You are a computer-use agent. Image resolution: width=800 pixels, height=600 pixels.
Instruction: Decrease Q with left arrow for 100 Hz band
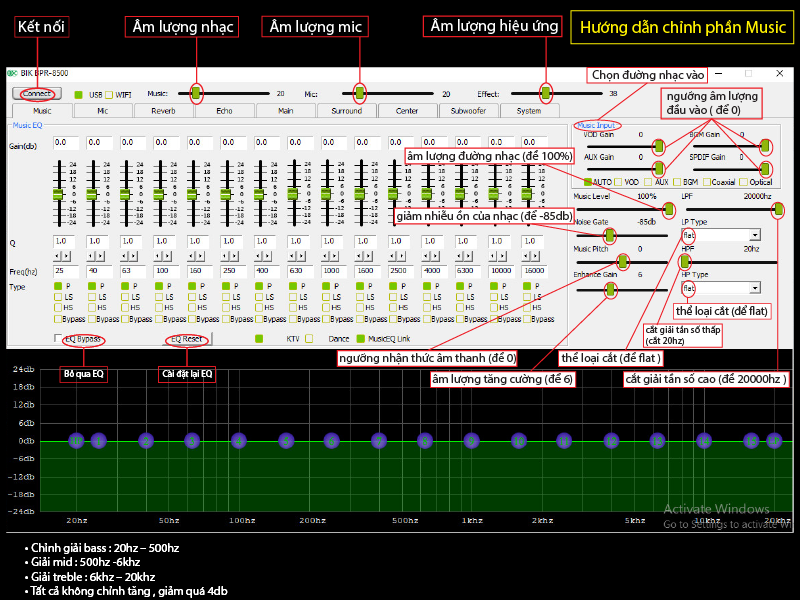(158, 256)
